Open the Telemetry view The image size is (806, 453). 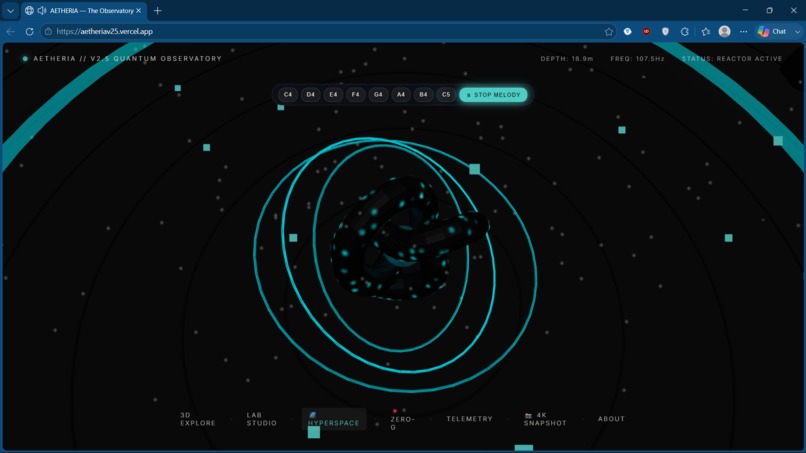469,419
